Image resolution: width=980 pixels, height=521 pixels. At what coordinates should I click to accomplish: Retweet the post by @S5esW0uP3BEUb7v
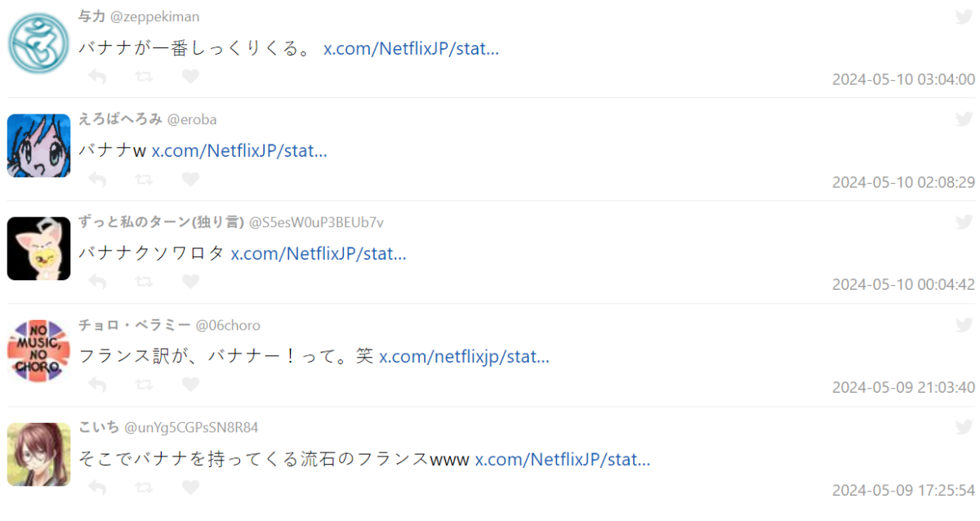click(x=144, y=282)
